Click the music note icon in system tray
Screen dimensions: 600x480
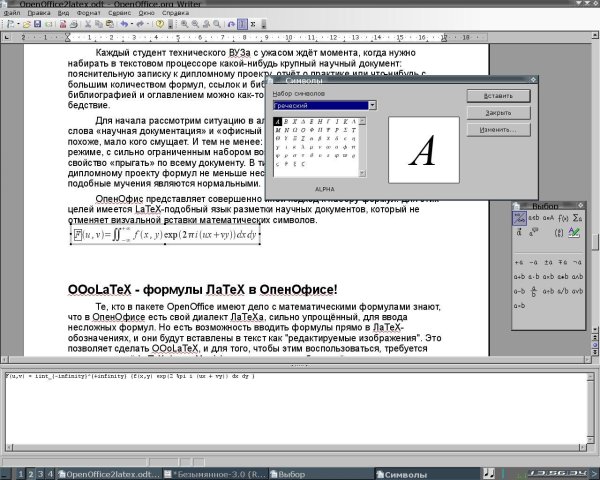[488, 473]
